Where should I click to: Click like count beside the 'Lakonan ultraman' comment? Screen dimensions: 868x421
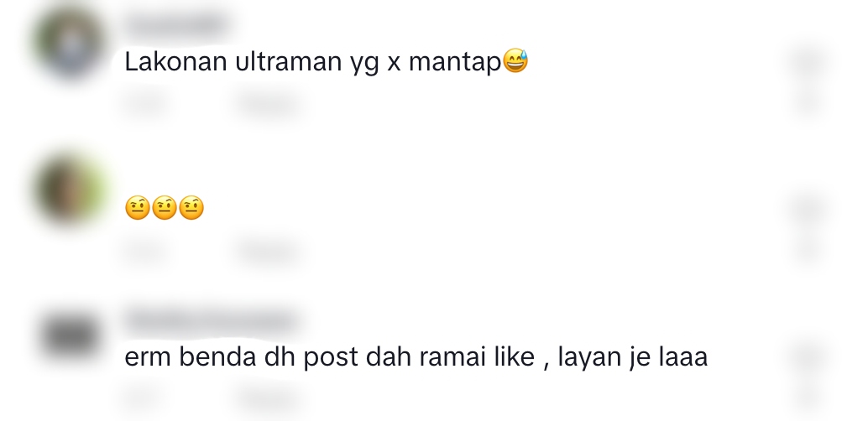pyautogui.click(x=808, y=103)
